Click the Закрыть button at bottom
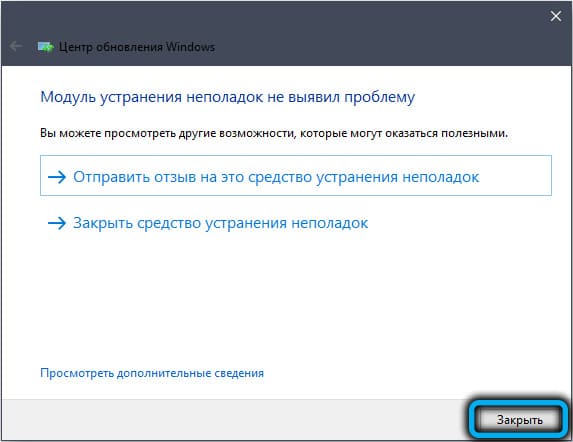Viewport: 573px width, 442px height. click(519, 420)
